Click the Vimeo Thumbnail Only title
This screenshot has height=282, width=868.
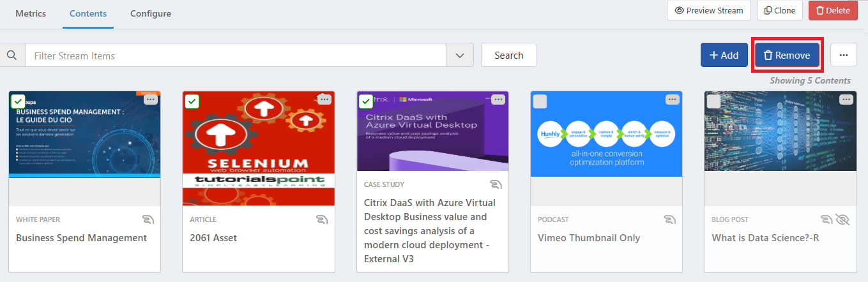(589, 238)
